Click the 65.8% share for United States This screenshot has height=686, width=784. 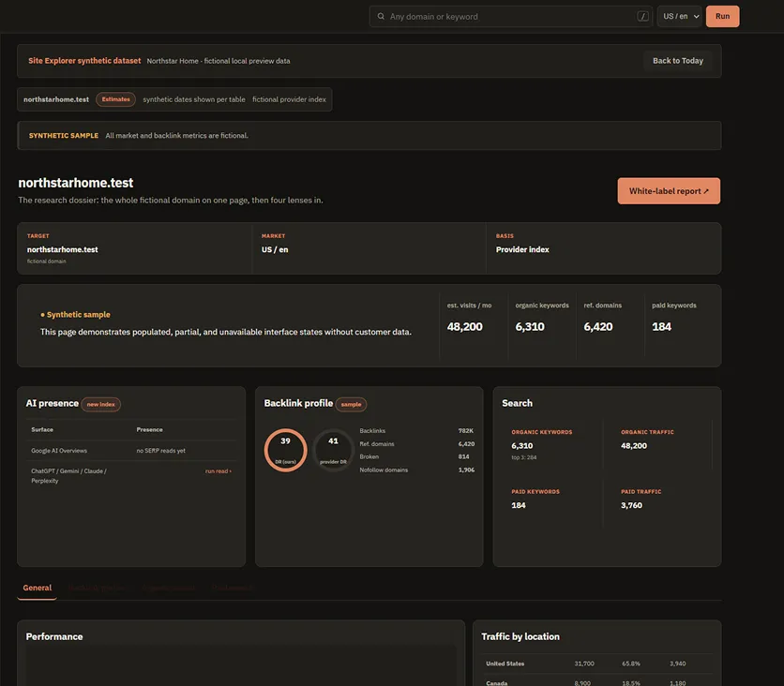click(x=631, y=664)
